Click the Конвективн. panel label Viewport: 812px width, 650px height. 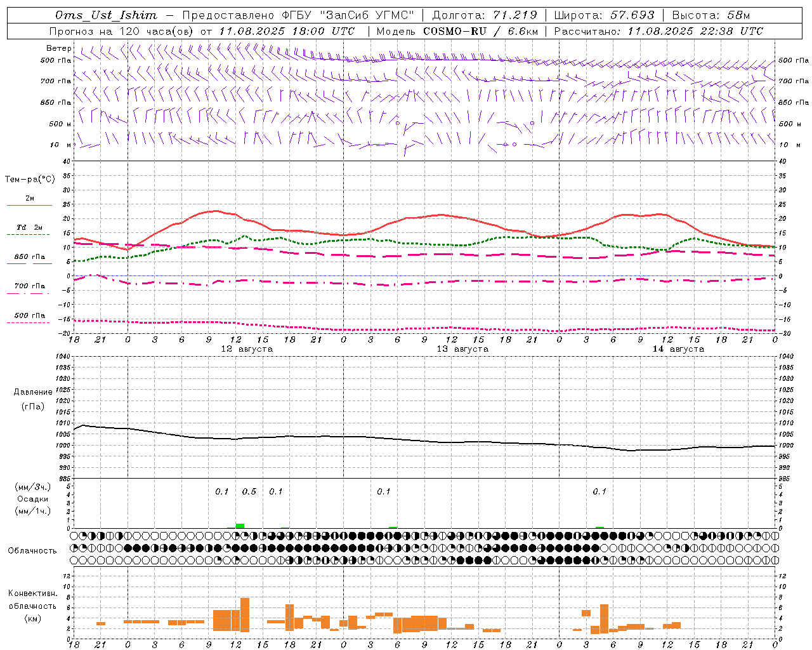coord(33,594)
